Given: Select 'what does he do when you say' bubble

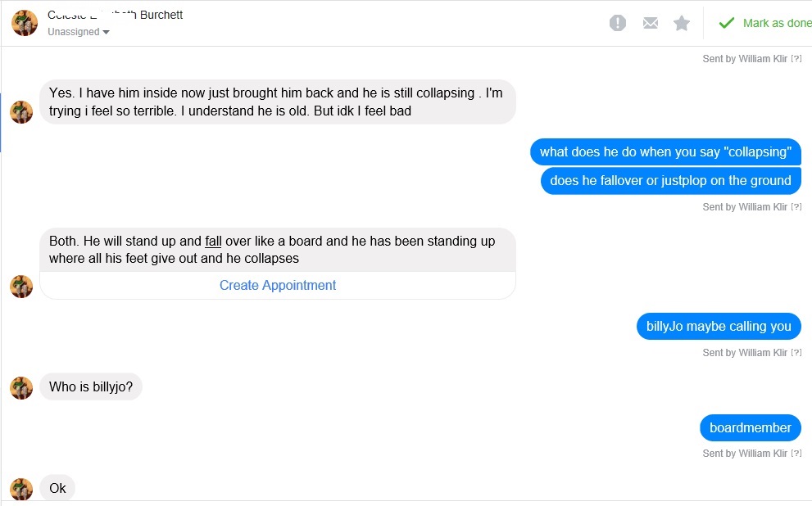Looking at the screenshot, I should click(x=665, y=151).
